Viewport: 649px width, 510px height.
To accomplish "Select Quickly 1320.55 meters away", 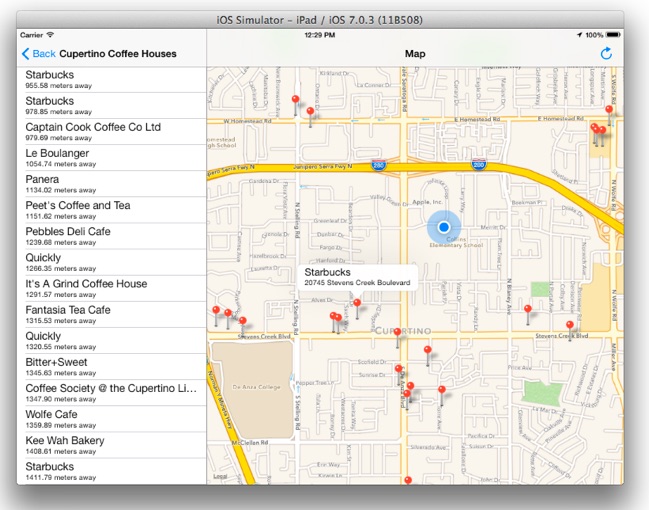I will click(x=112, y=340).
